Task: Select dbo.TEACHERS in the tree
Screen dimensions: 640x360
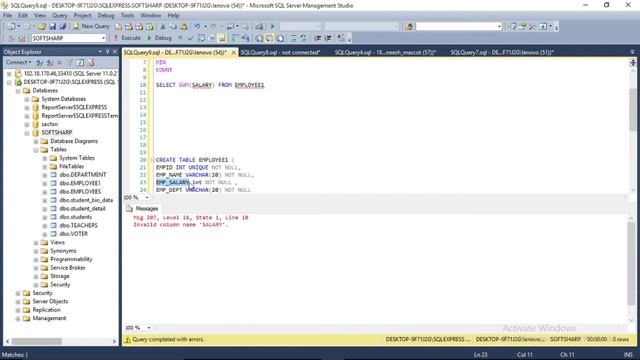Action: (x=78, y=225)
